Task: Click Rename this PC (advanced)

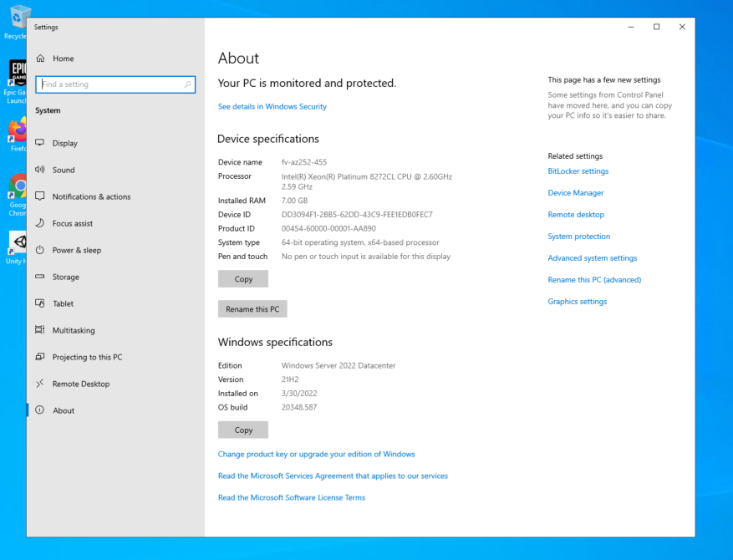Action: (594, 279)
